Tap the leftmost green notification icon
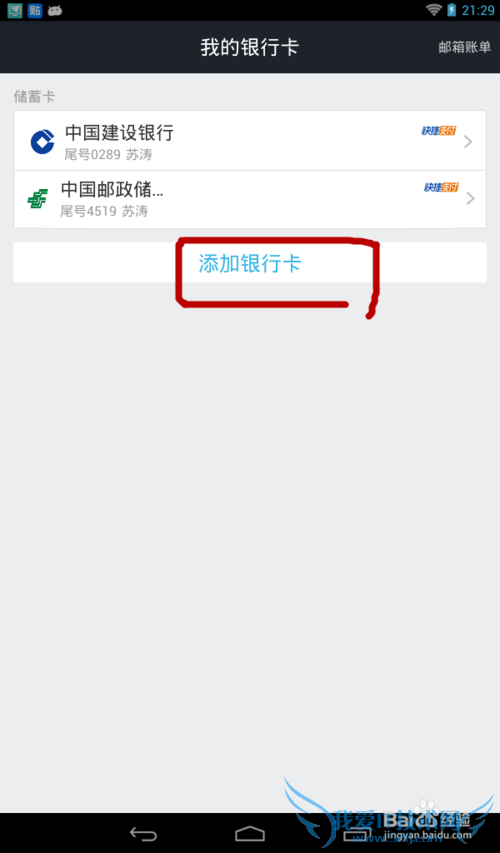This screenshot has width=500, height=853. 15,10
